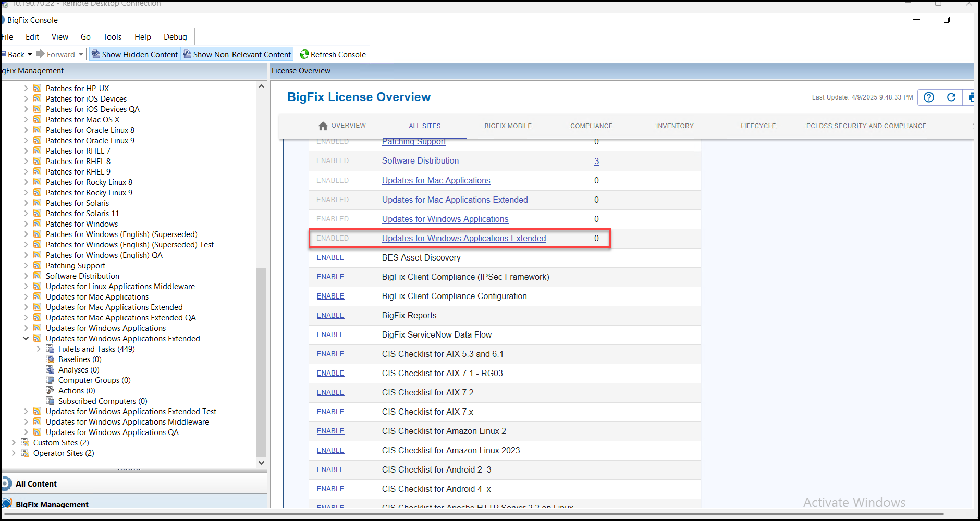Viewport: 980px width, 521px height.
Task: Open the Overview home tab icon
Action: (323, 126)
